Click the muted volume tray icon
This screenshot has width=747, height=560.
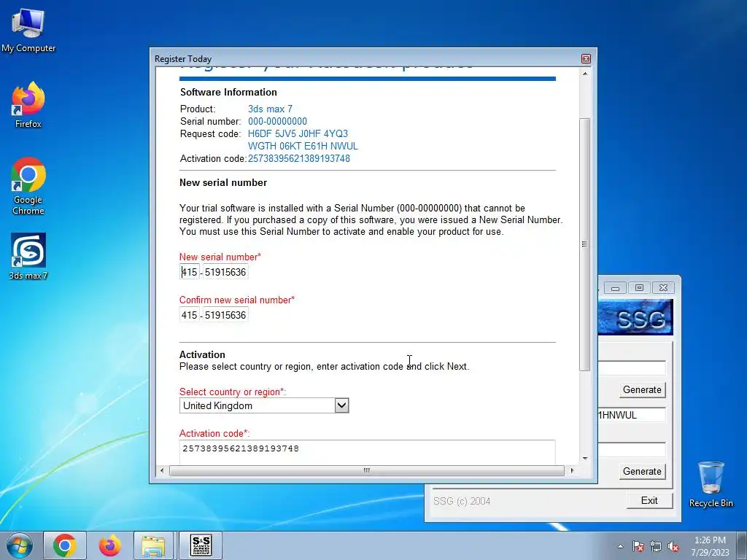pyautogui.click(x=673, y=546)
